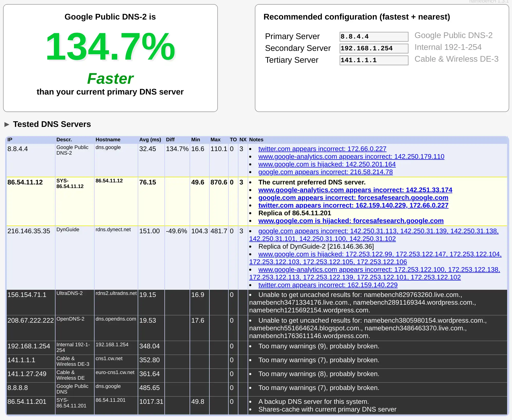Screen dimensions: 512x420
Task: Select IP cell 208.67.222.222
Action: pos(30,321)
